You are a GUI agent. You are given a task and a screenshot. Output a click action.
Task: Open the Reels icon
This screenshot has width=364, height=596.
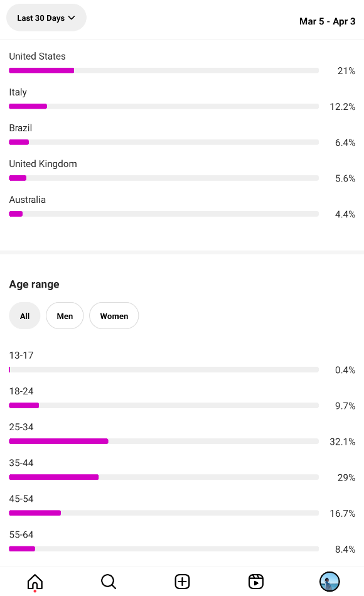tap(256, 582)
